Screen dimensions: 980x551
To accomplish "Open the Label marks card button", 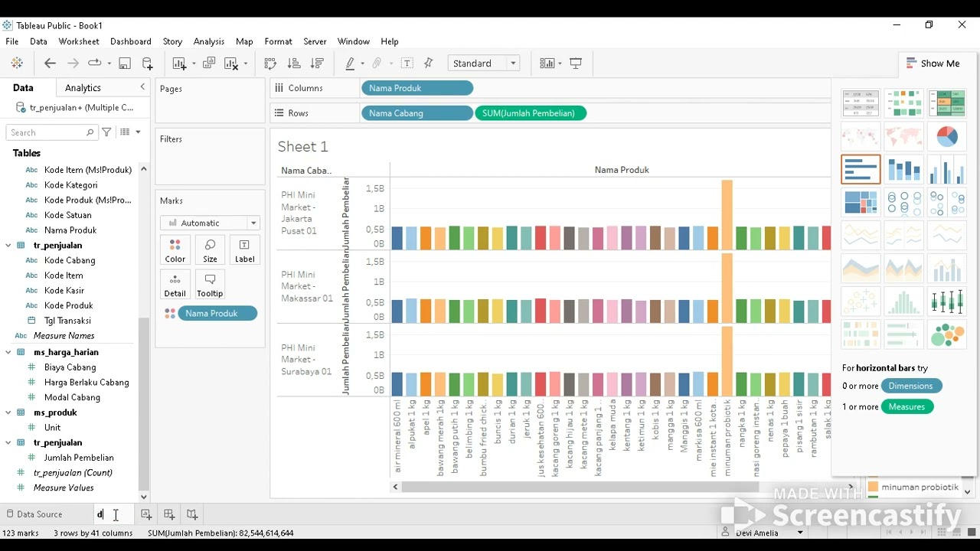I will 244,250.
